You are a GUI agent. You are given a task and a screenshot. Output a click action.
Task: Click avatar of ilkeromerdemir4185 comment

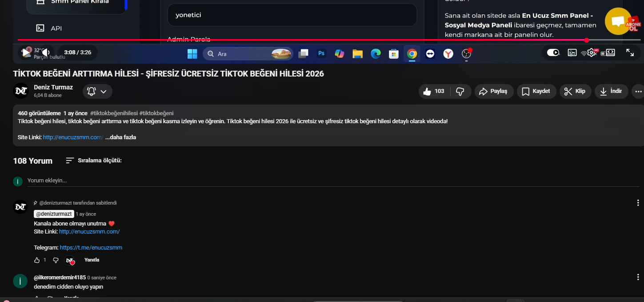[20, 281]
